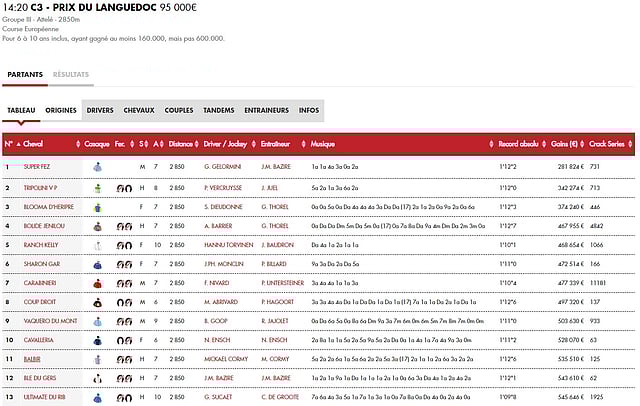The height and width of the screenshot is (406, 640).
Task: Click the horseshoe icon for Coup Droit
Action: click(x=123, y=302)
